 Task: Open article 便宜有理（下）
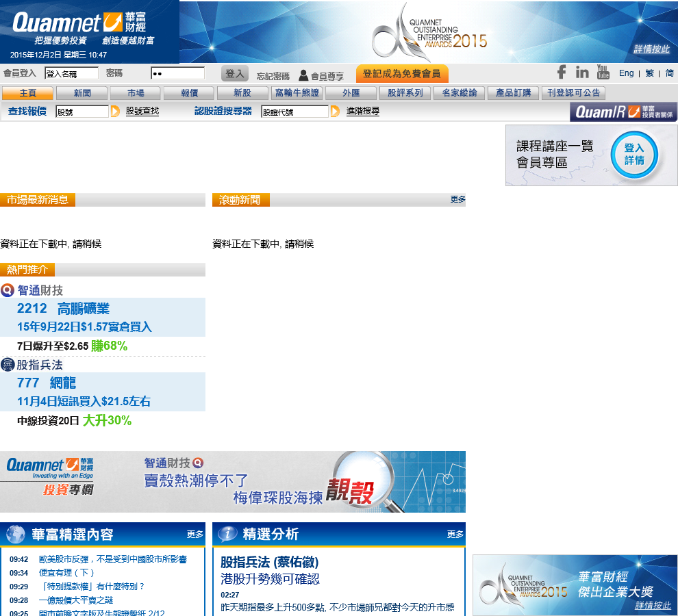66,573
